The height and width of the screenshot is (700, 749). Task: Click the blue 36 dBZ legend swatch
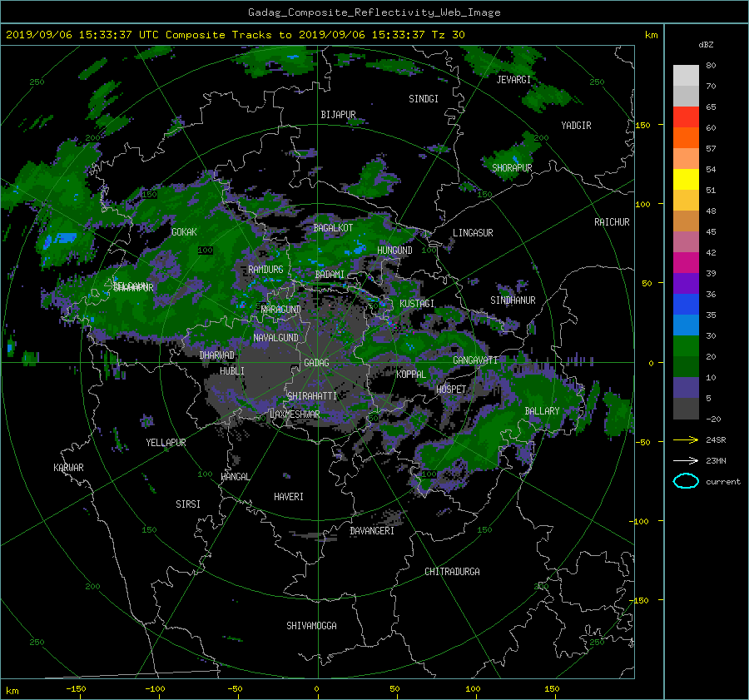686,304
